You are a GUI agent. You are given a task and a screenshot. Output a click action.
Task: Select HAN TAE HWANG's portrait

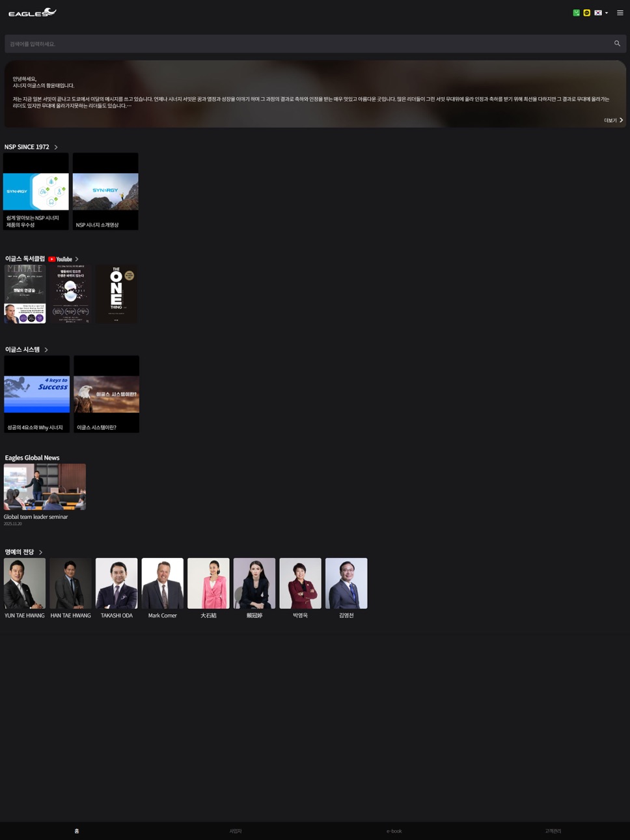pyautogui.click(x=71, y=583)
